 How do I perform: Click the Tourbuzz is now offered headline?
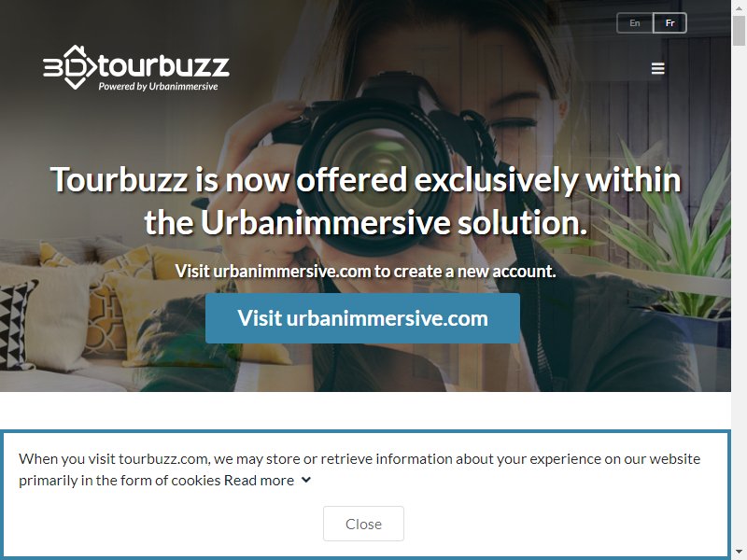pyautogui.click(x=365, y=201)
